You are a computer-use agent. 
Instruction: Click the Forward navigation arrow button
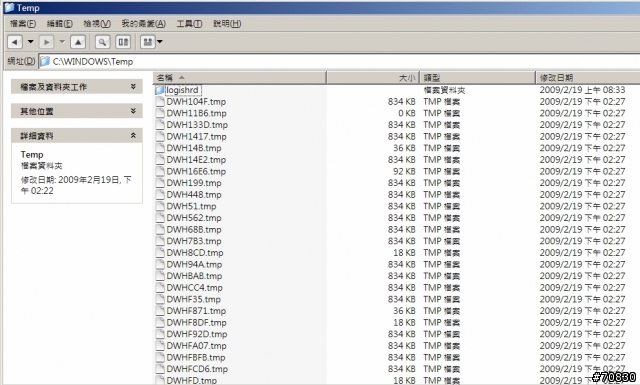46,42
